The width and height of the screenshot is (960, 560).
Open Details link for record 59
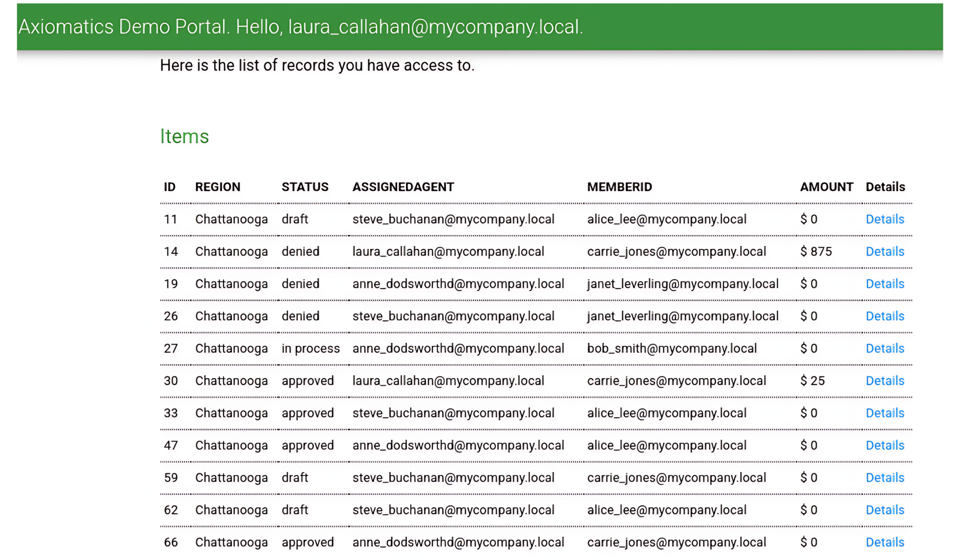click(885, 478)
